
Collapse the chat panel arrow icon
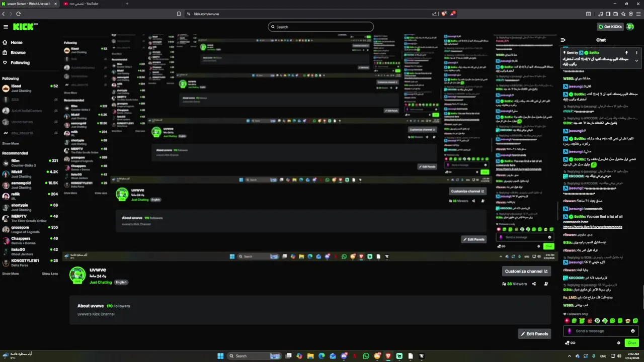click(x=563, y=40)
